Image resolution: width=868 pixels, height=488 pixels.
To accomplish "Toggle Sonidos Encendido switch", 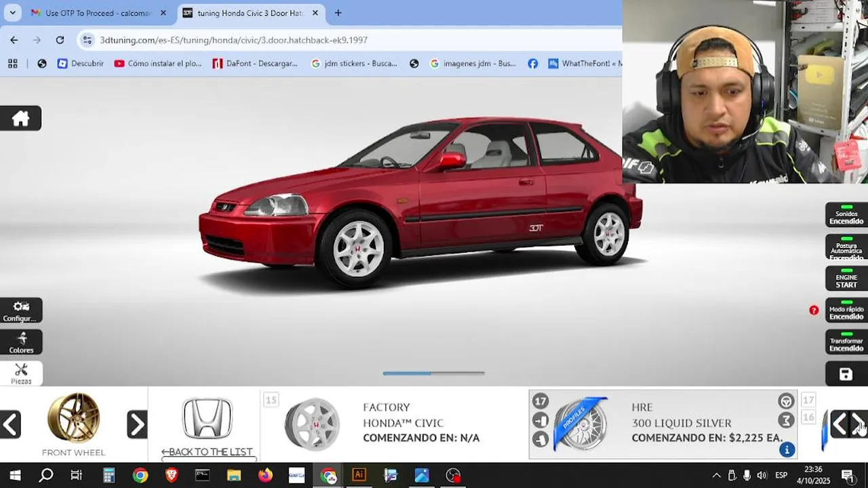I will (846, 215).
